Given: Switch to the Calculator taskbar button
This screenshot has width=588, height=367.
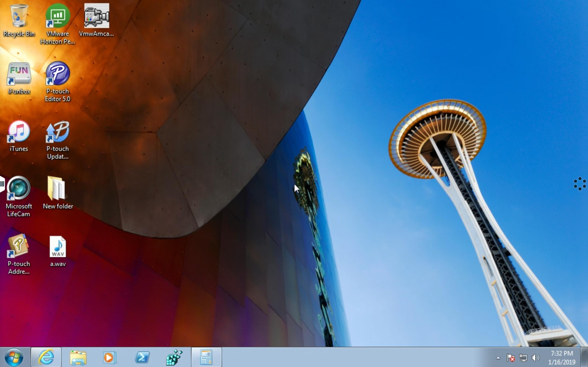Looking at the screenshot, I should click(206, 357).
